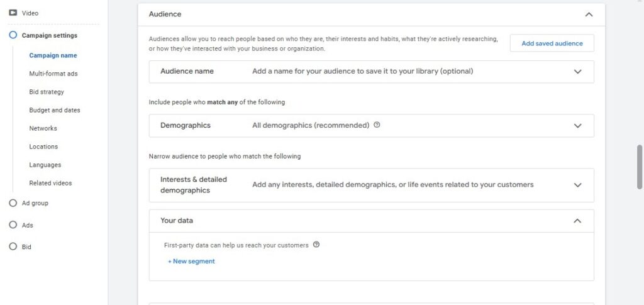644x305 pixels.
Task: Click Add saved audience button
Action: (x=552, y=43)
